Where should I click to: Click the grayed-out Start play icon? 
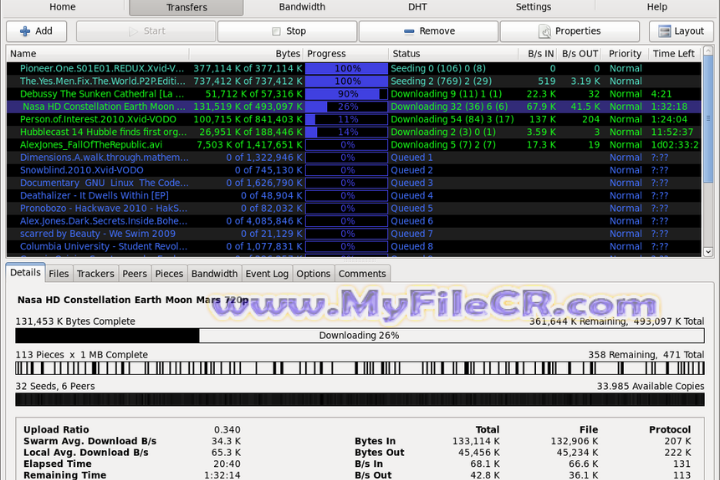[x=133, y=31]
